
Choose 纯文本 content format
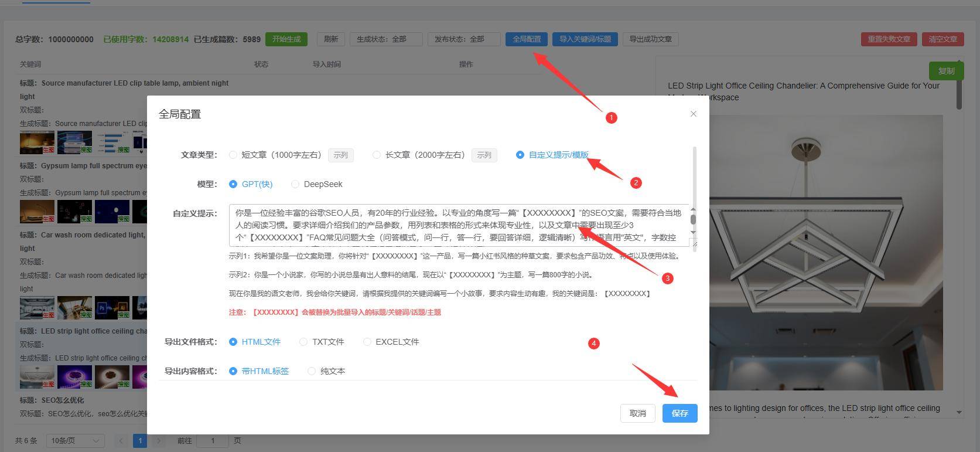click(x=326, y=371)
